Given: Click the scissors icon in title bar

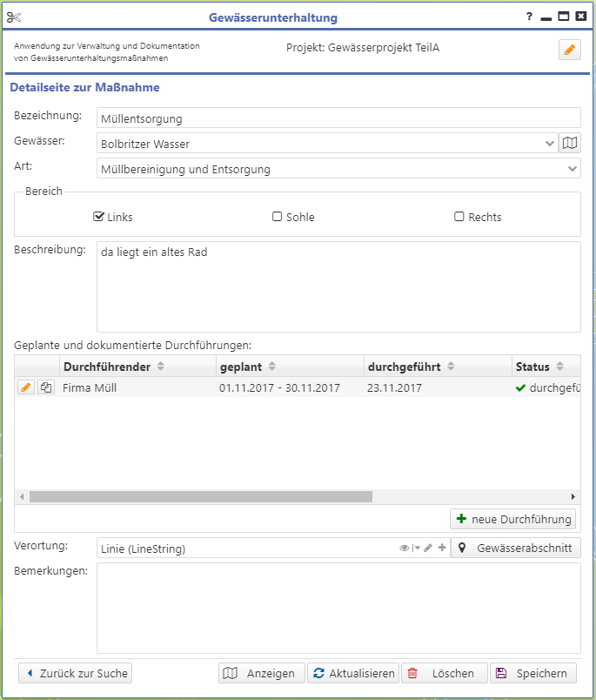Looking at the screenshot, I should click(14, 17).
